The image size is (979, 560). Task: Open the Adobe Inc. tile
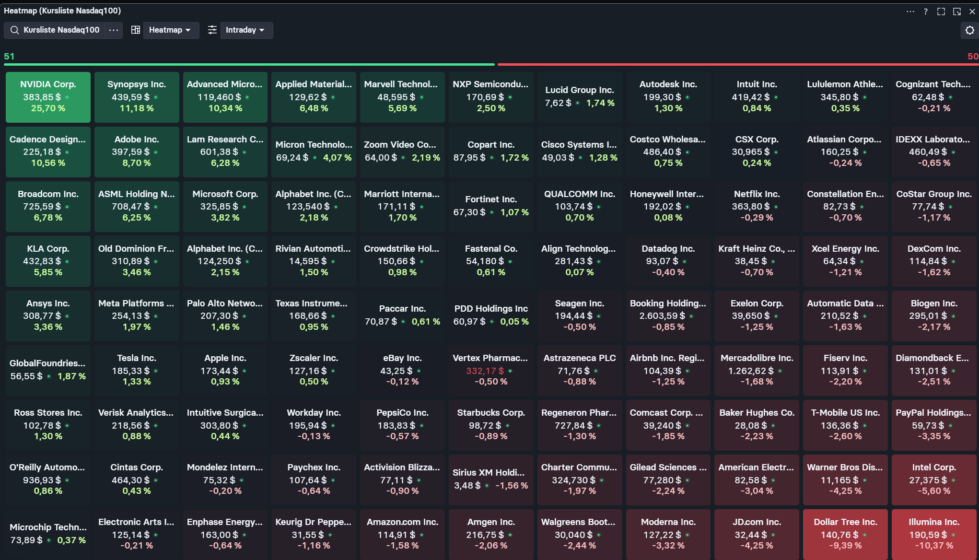click(137, 152)
